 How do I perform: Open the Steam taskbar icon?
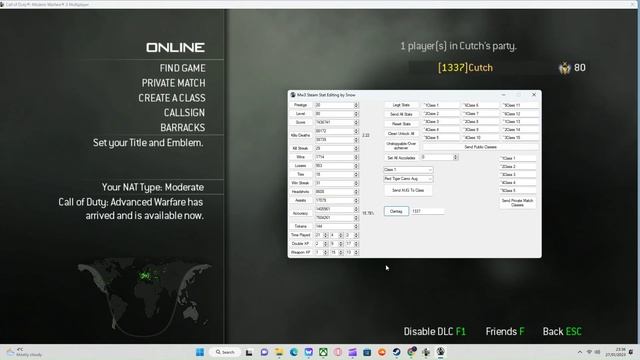tap(396, 352)
